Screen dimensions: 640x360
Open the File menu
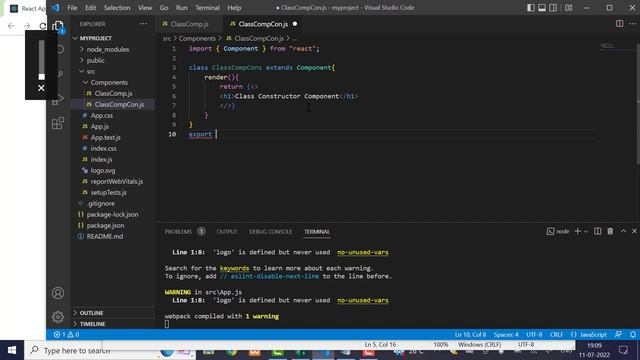72,8
